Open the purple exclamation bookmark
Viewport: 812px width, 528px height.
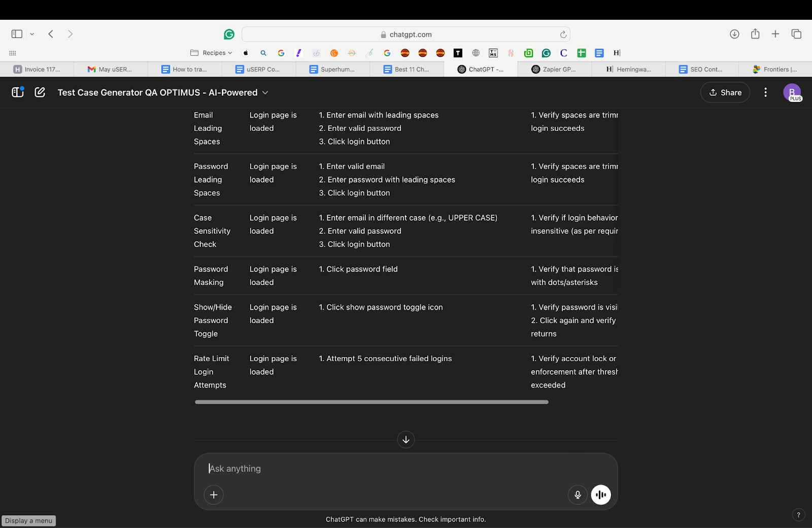click(299, 53)
